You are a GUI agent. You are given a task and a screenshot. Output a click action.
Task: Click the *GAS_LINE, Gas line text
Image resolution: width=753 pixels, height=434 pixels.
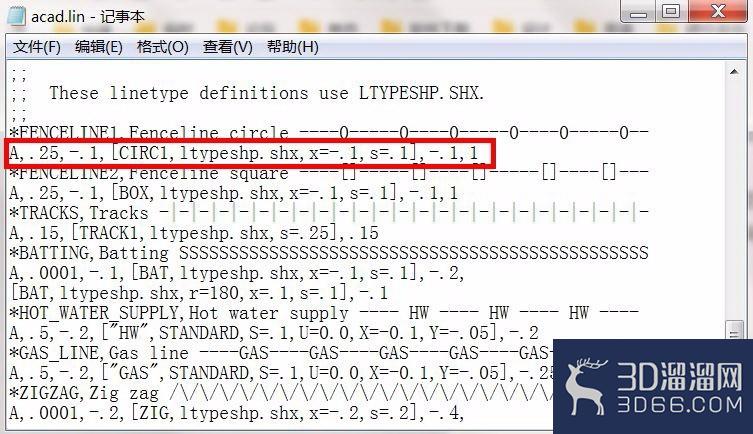[281, 353]
